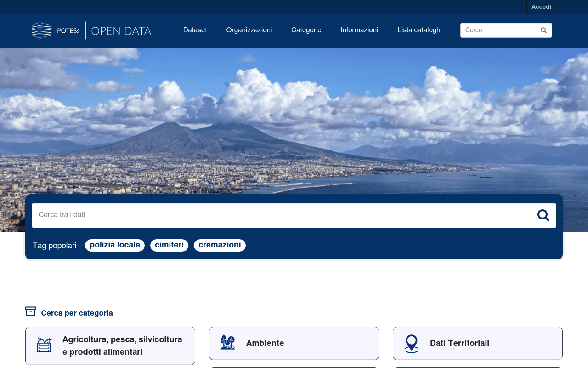The height and width of the screenshot is (368, 588).
Task: Select the cimiteri tag
Action: [x=169, y=245]
